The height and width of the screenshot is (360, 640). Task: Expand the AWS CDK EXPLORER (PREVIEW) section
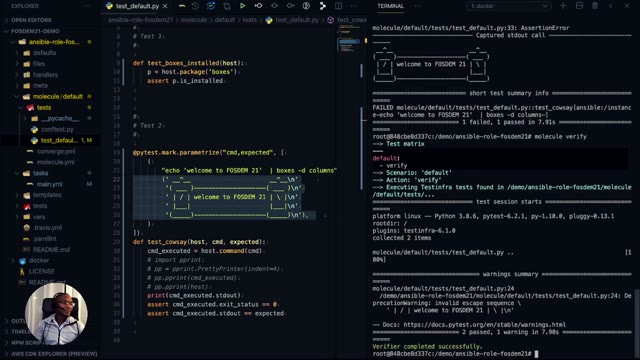click(x=54, y=354)
